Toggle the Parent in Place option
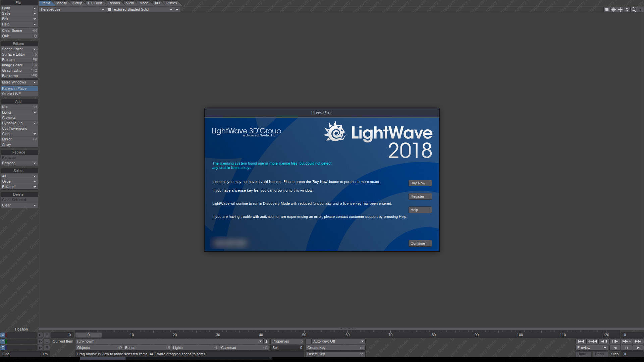644x362 pixels. pyautogui.click(x=19, y=88)
